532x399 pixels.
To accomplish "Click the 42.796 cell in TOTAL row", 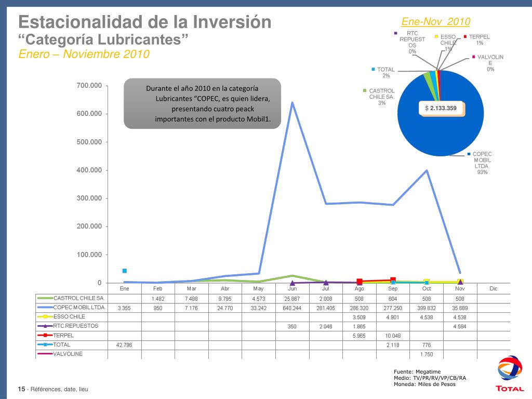I will [x=124, y=345].
